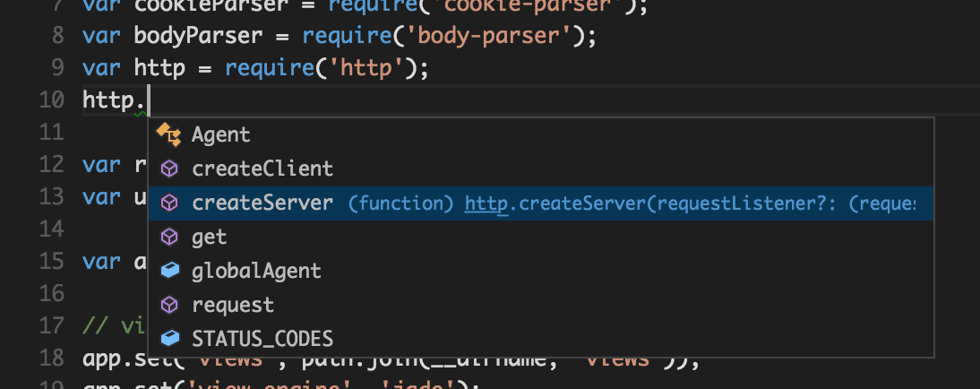Click line number 13 in the gutter
Viewport: 980px width, 389px height.
pos(52,197)
